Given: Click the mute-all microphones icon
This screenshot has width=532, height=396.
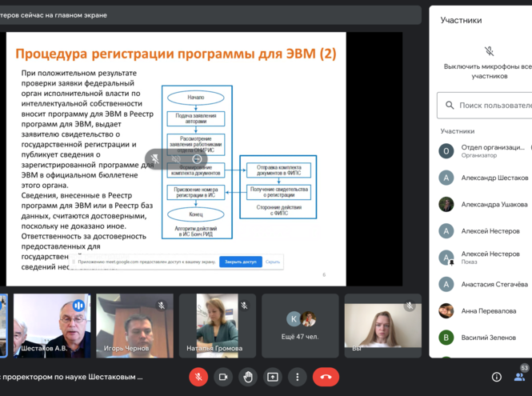Looking at the screenshot, I should tap(489, 51).
